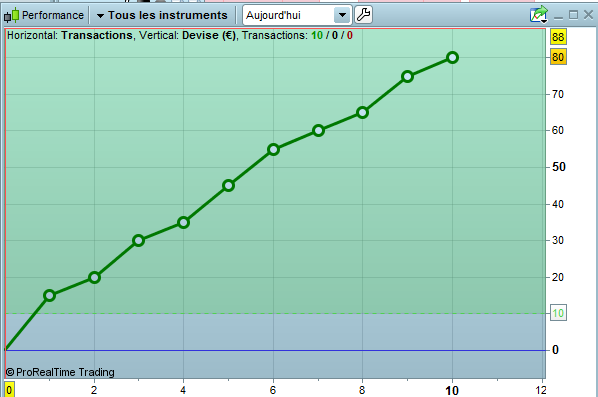
Task: Click the red 0 losing transactions count
Action: (x=350, y=35)
